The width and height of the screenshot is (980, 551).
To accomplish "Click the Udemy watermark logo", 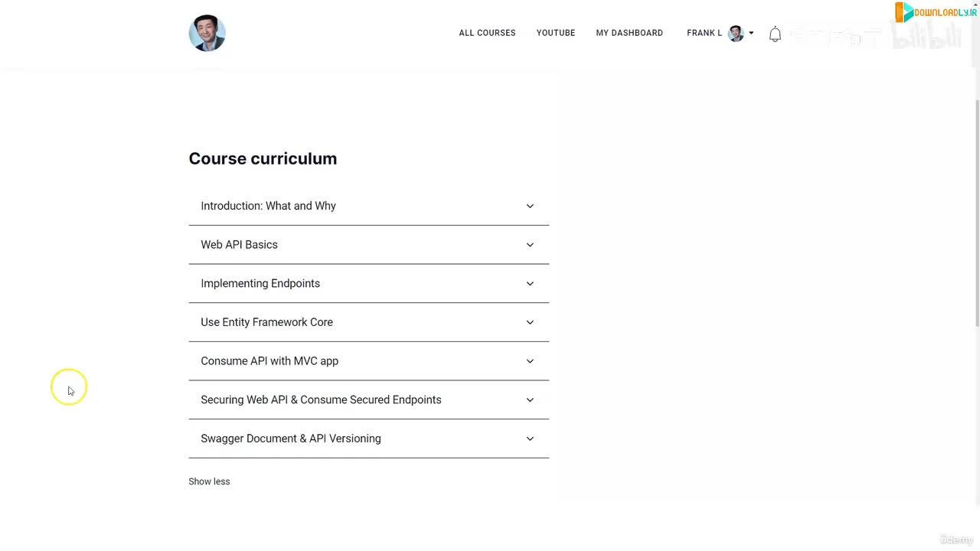I will coord(956,540).
